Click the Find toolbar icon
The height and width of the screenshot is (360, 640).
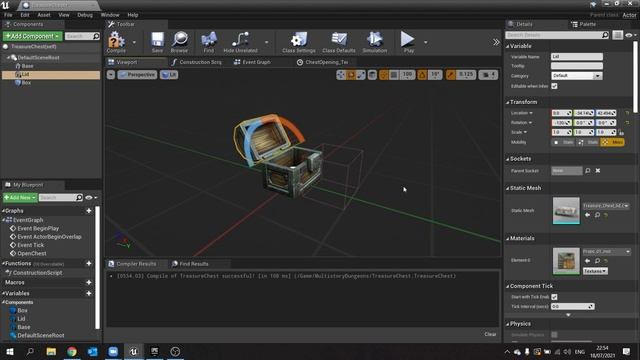(209, 42)
